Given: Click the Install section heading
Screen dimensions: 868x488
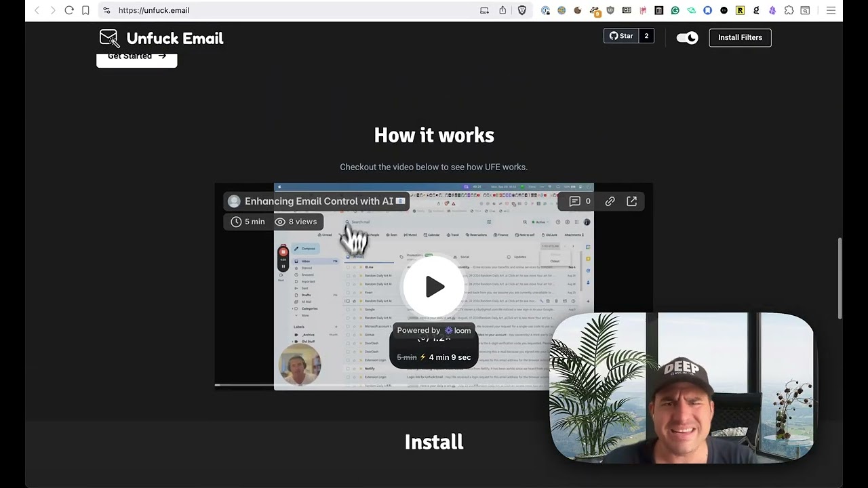Looking at the screenshot, I should pos(434,442).
